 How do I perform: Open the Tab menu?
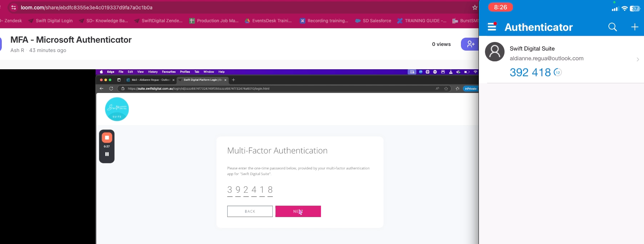(x=197, y=72)
